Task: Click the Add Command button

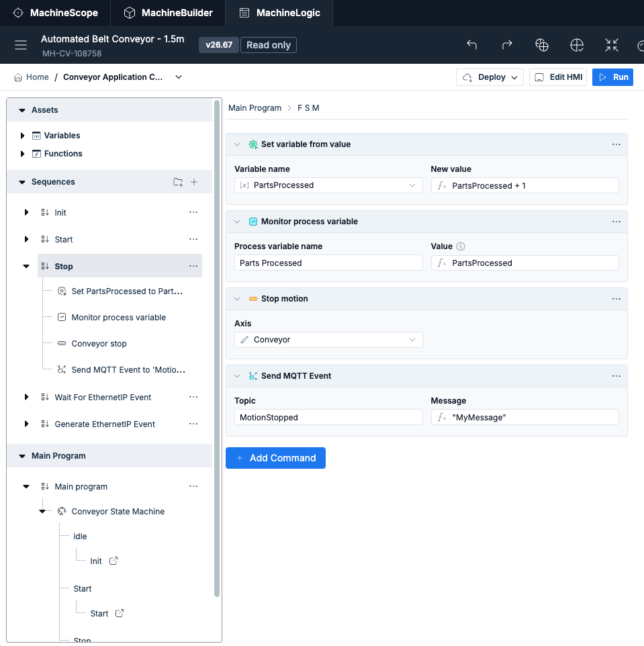Action: (275, 458)
